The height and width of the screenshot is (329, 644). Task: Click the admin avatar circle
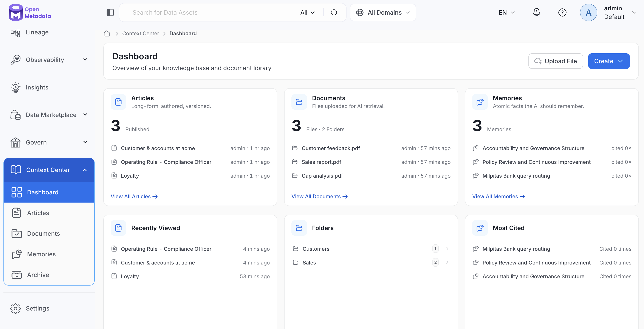click(x=588, y=12)
